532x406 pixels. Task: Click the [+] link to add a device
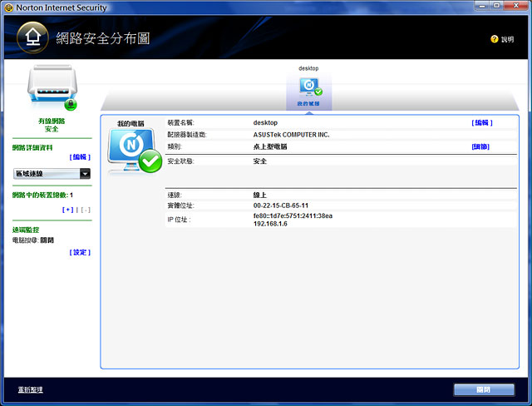pyautogui.click(x=67, y=210)
